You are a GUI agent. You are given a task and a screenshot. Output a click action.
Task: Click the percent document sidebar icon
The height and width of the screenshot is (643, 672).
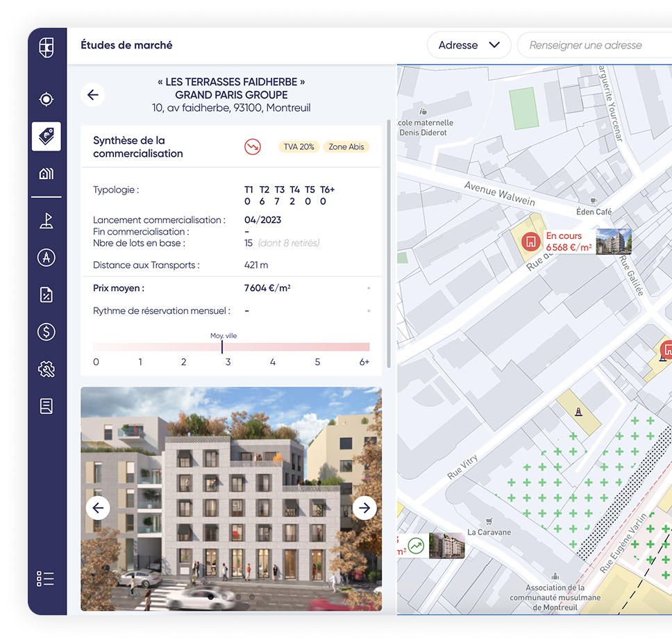click(47, 295)
